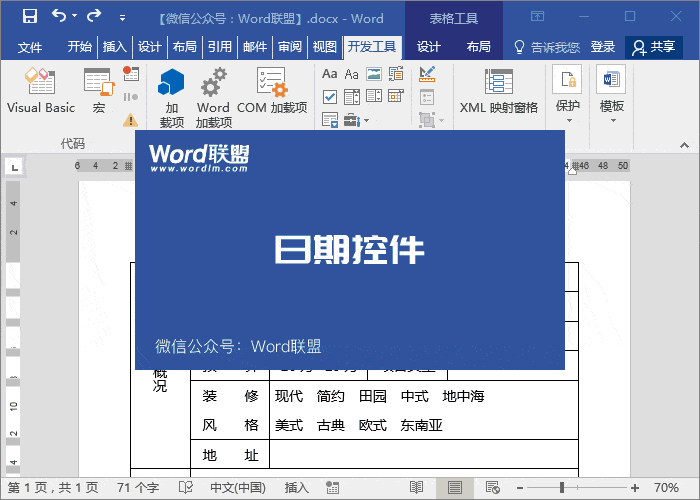Viewport: 700px width, 500px height.
Task: Switch to the 审阅 tab
Action: point(290,47)
